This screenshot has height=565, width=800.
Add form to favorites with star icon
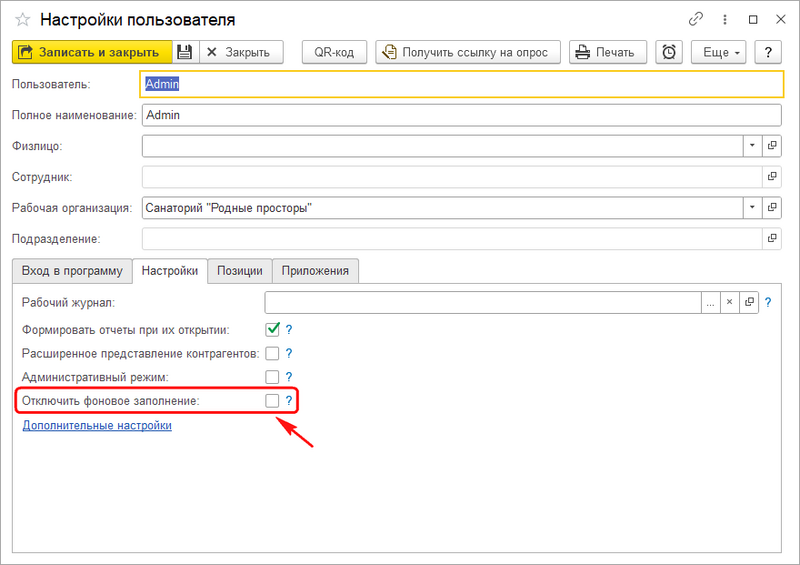(x=22, y=19)
